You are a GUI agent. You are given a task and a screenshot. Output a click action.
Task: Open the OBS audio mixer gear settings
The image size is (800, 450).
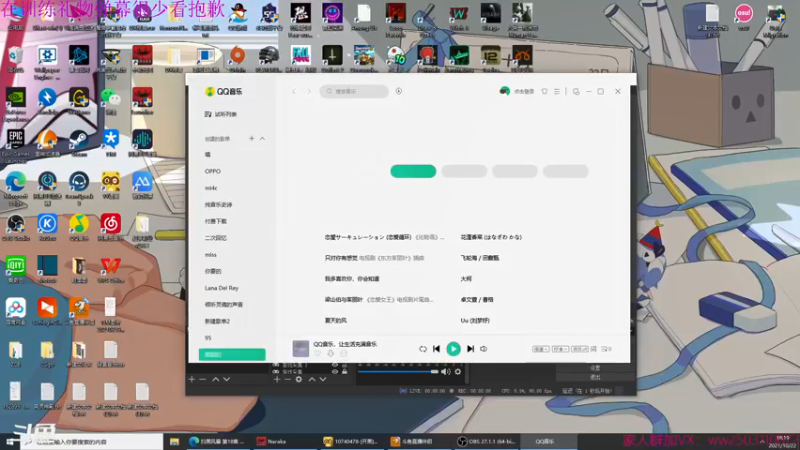[x=458, y=371]
